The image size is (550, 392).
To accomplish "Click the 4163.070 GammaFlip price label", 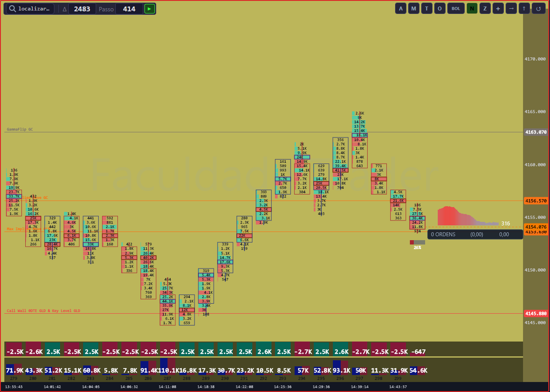I will tap(536, 132).
